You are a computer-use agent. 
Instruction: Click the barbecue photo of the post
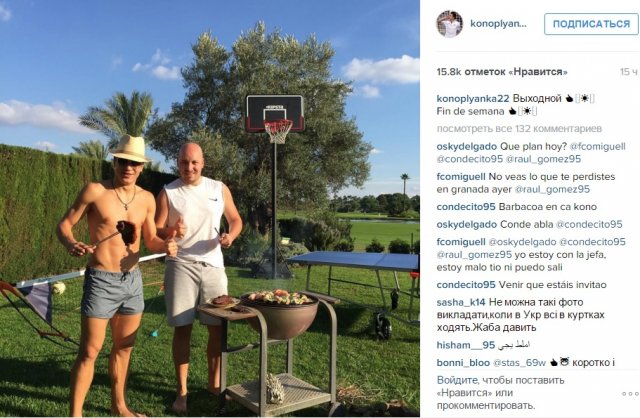[x=210, y=209]
